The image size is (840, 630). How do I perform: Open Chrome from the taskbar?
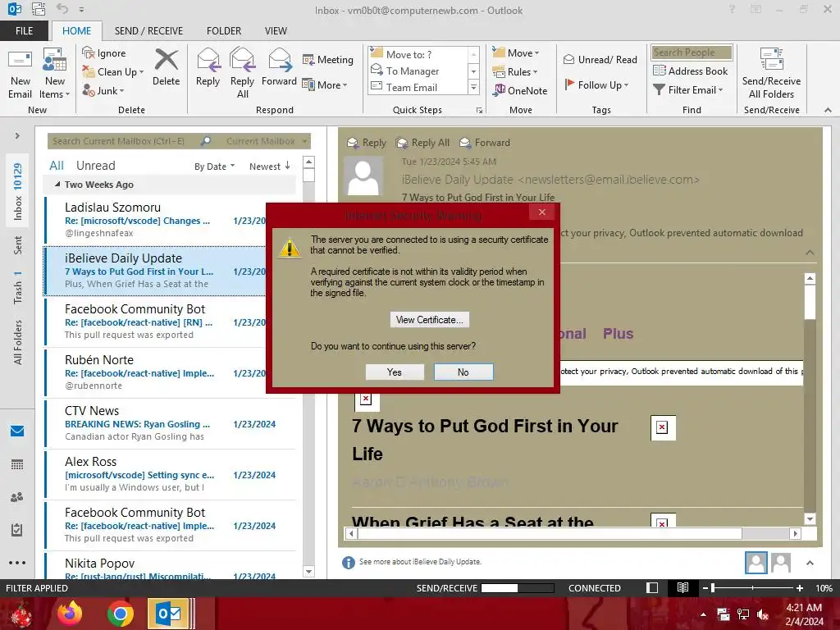click(120, 614)
